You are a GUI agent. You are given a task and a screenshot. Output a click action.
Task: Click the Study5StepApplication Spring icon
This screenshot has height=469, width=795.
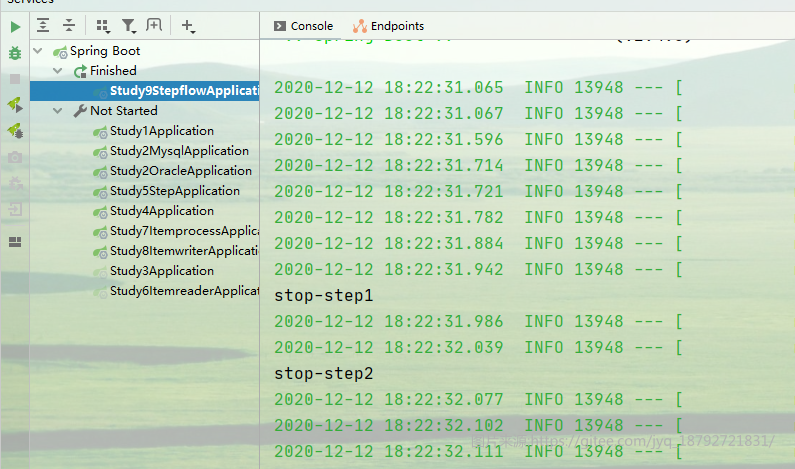[x=100, y=192]
